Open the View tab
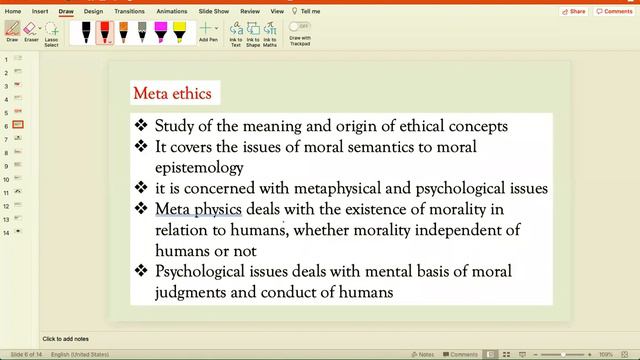Image resolution: width=640 pixels, height=360 pixels. click(x=277, y=11)
